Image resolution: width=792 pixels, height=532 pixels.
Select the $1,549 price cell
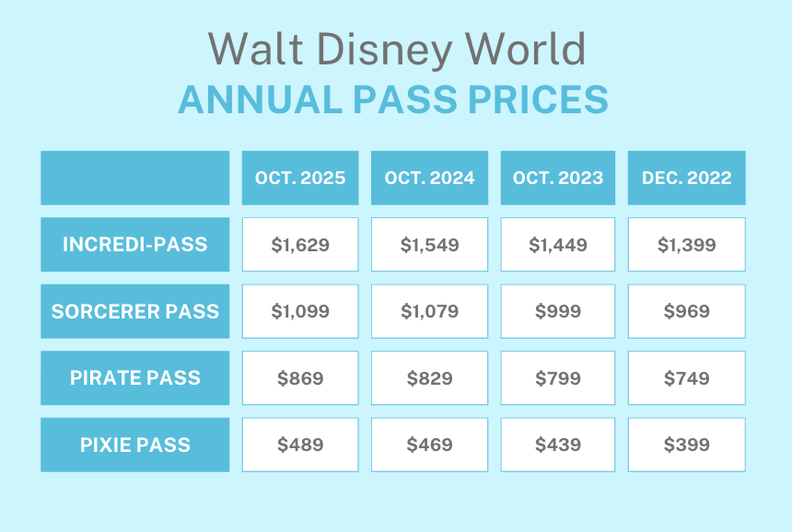429,245
